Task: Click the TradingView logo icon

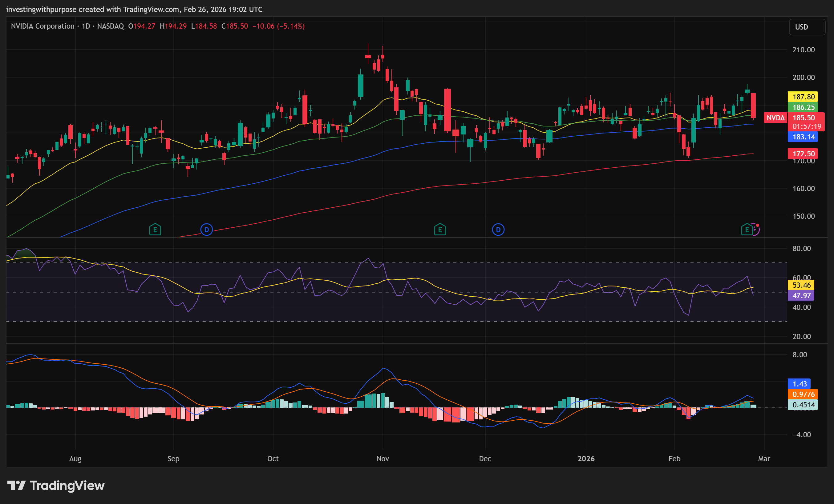Action: (16, 486)
